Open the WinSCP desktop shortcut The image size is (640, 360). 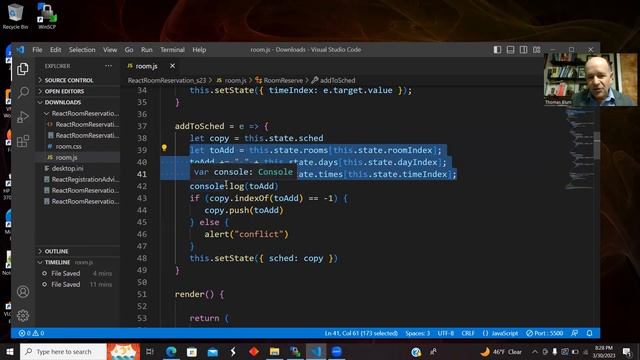click(47, 16)
